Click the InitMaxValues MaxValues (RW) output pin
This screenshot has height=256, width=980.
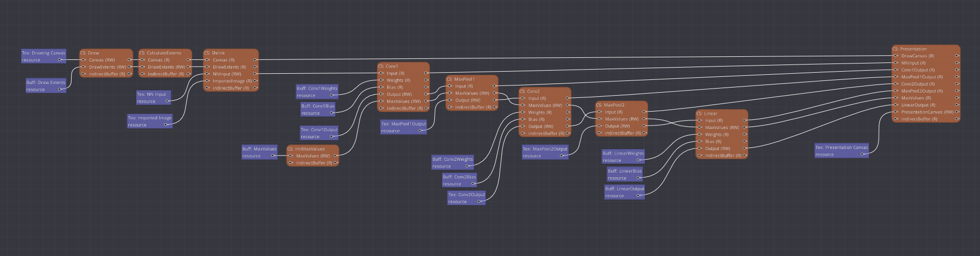(x=336, y=156)
